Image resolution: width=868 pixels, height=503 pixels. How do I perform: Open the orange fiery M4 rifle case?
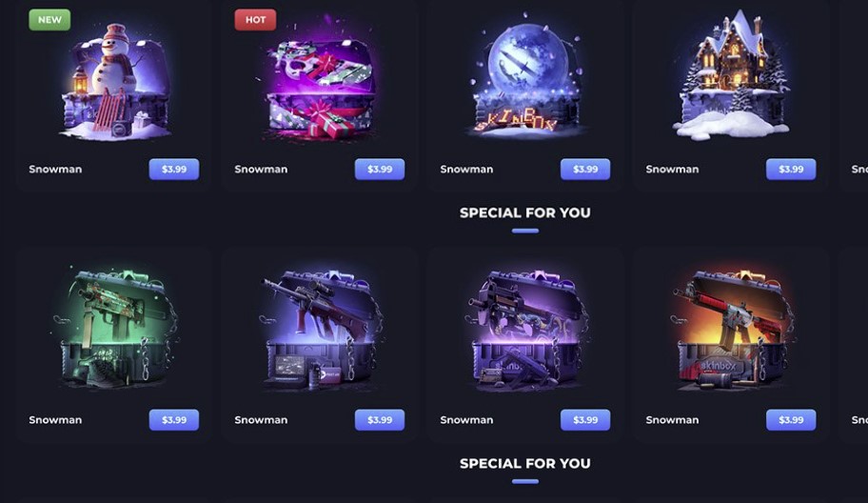pyautogui.click(x=731, y=329)
